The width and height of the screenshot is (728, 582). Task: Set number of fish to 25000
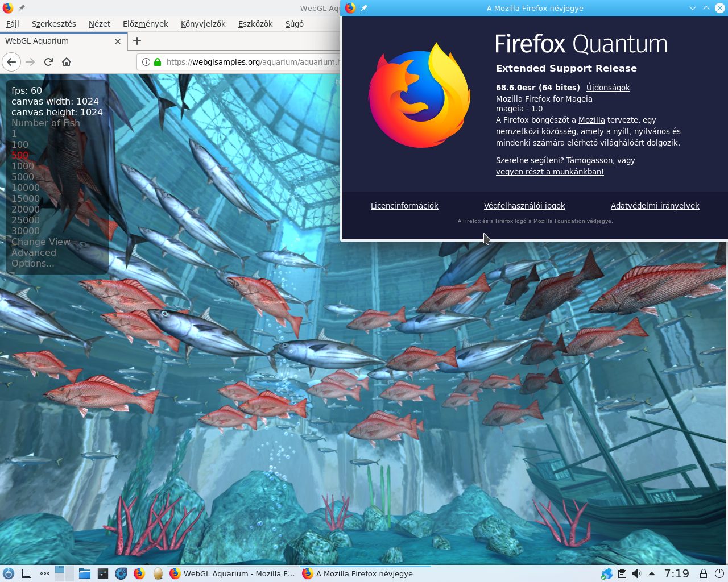point(26,220)
